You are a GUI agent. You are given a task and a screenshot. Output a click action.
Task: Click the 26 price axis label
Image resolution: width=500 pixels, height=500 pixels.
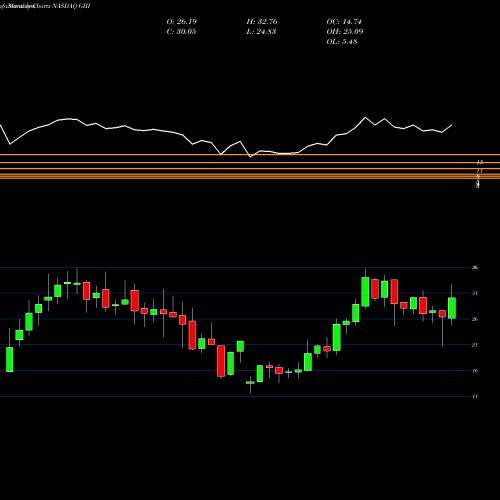tap(475, 319)
